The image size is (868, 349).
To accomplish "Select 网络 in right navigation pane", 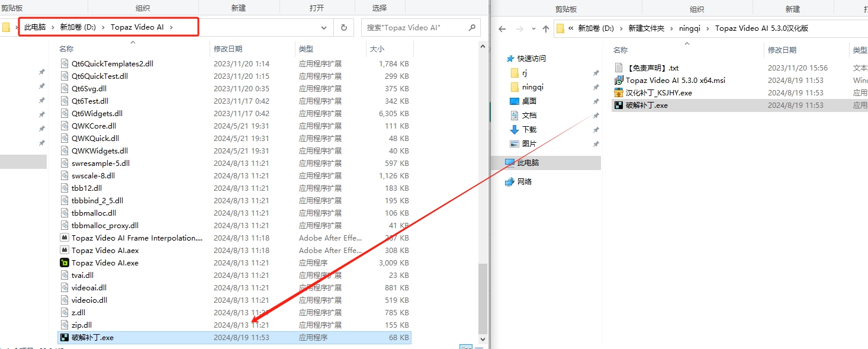I will click(x=524, y=181).
